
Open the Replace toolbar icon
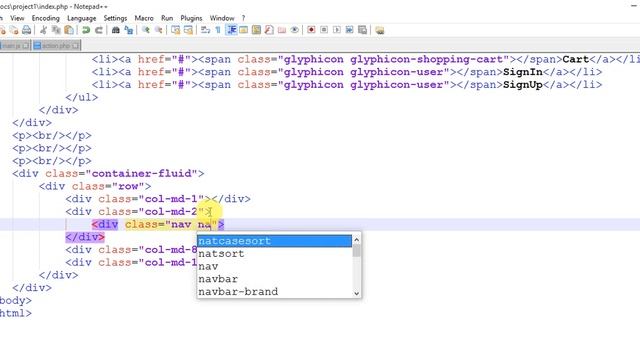tap(129, 30)
